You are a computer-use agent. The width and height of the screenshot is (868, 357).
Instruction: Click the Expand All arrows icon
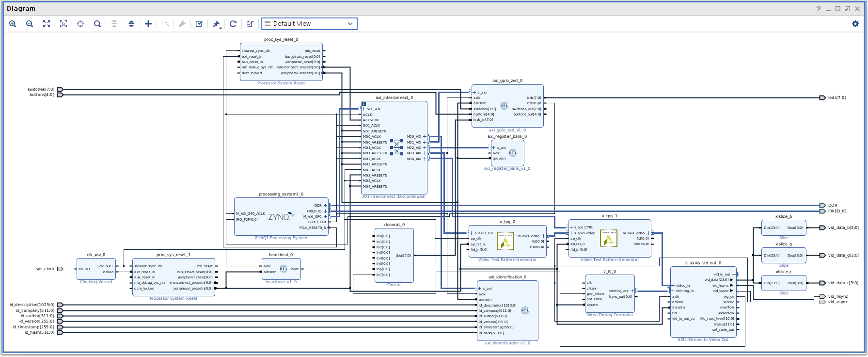pos(131,24)
